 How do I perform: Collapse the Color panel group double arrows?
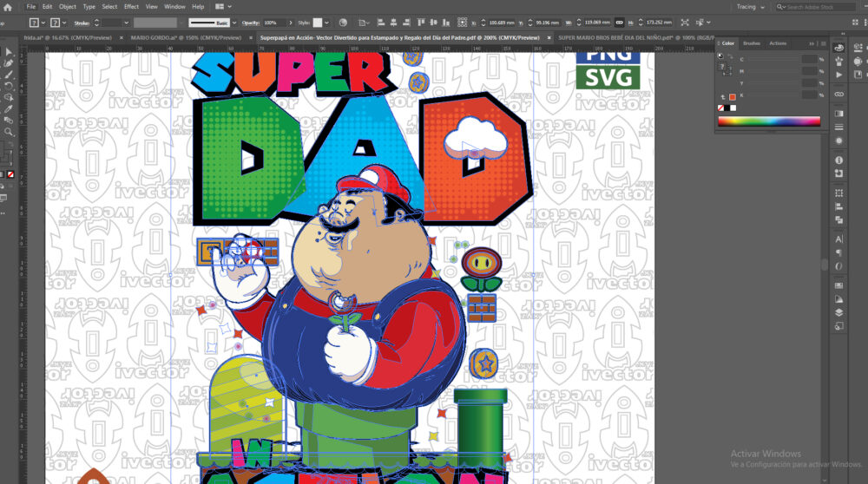click(812, 43)
